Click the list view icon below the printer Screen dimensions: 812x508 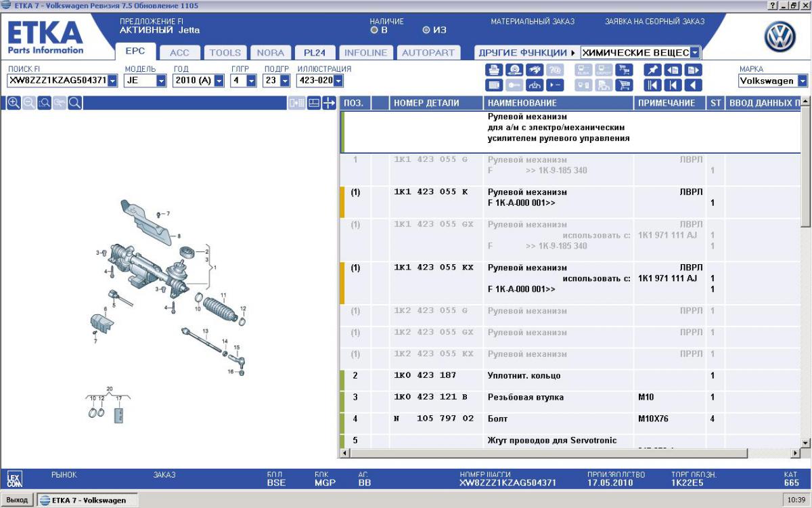click(x=494, y=85)
